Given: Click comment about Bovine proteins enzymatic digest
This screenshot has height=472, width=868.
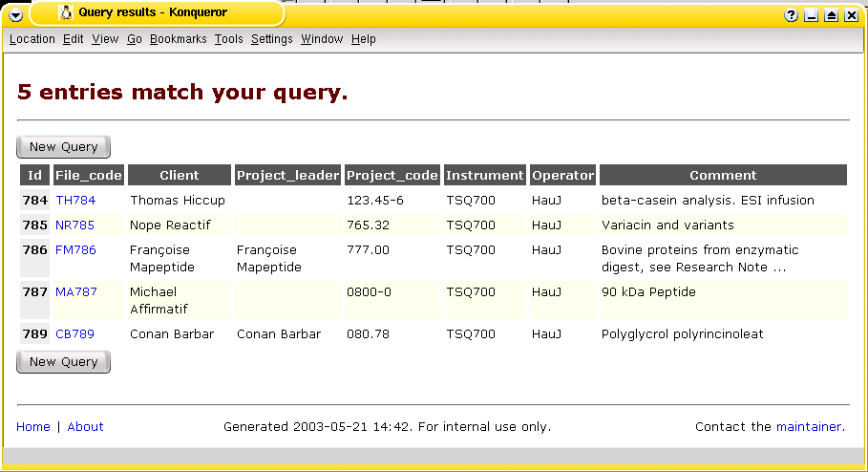Looking at the screenshot, I should point(700,258).
